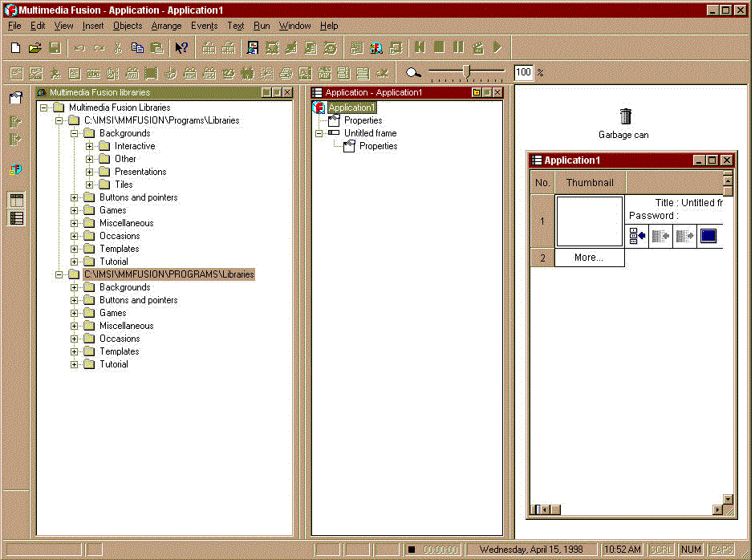This screenshot has width=755, height=560.
Task: Click the 10:52 AM clock in status bar
Action: point(623,550)
